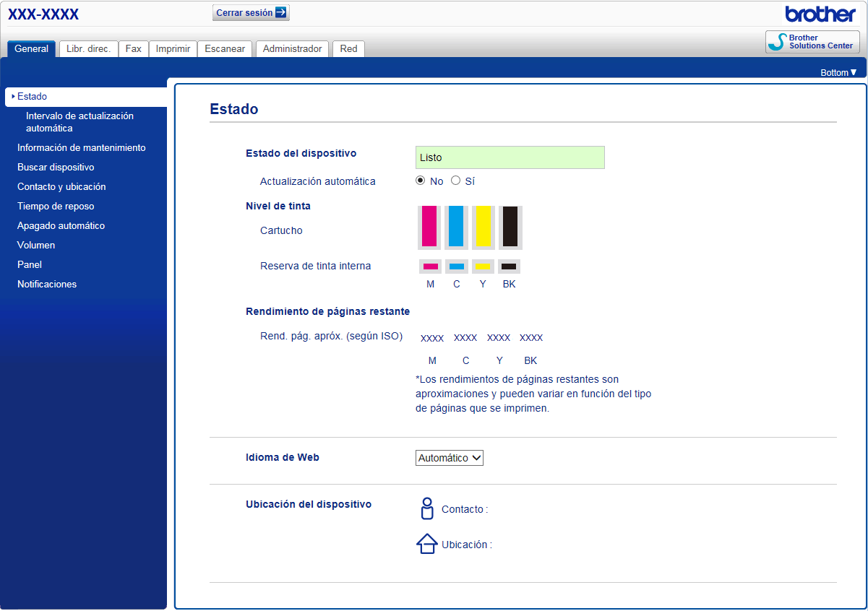Open the Fax tab
Screen dimensions: 868x611
134,49
